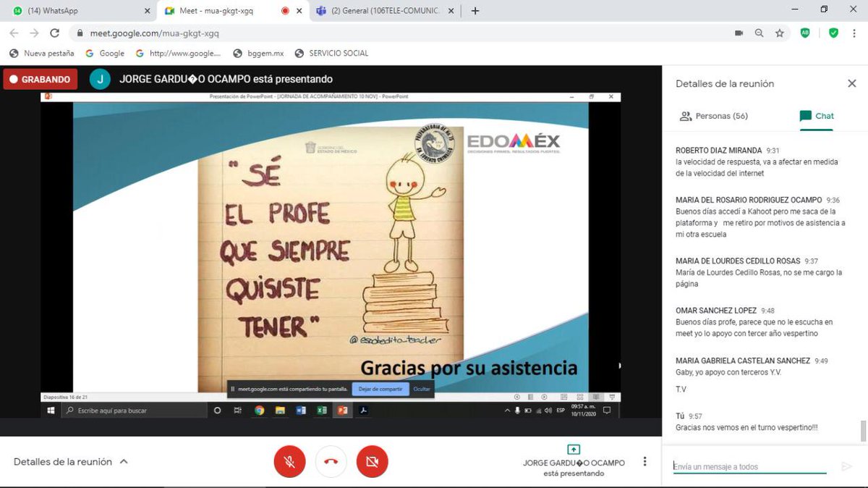Click the presenting screen icon above presenter name
This screenshot has height=488, width=868.
pyautogui.click(x=574, y=449)
